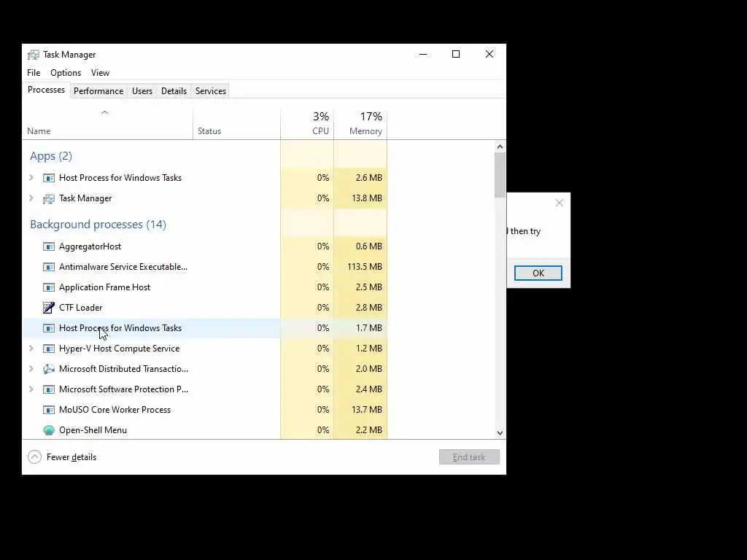
Task: Click the Background processes (14) heading
Action: [x=98, y=225]
